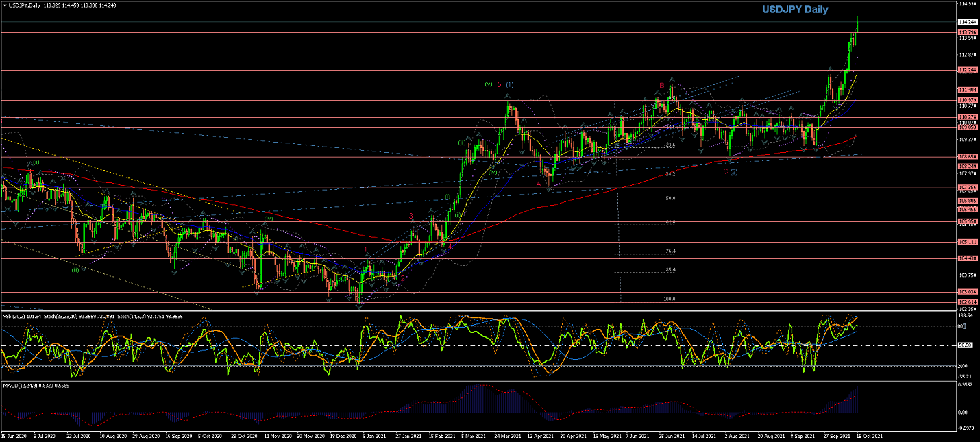Click the 50.50 oscillator scale value

(x=965, y=345)
